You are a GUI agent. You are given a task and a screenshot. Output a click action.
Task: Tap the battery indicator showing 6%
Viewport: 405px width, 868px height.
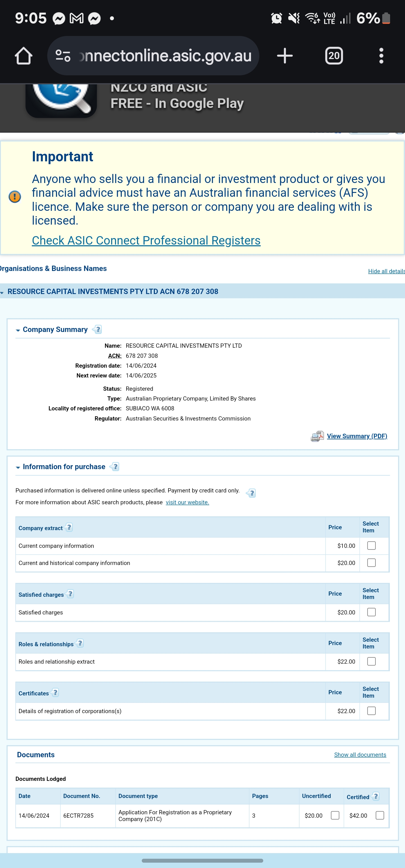click(373, 18)
